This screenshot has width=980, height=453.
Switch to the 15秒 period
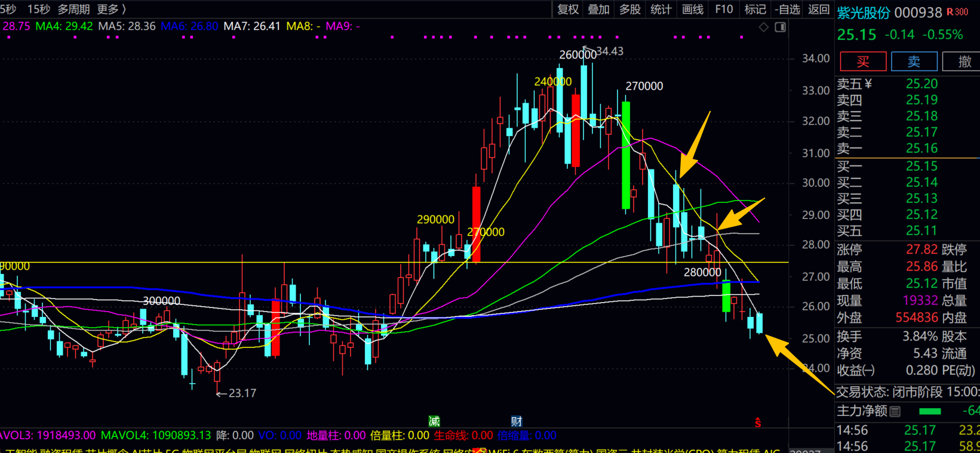click(x=39, y=9)
